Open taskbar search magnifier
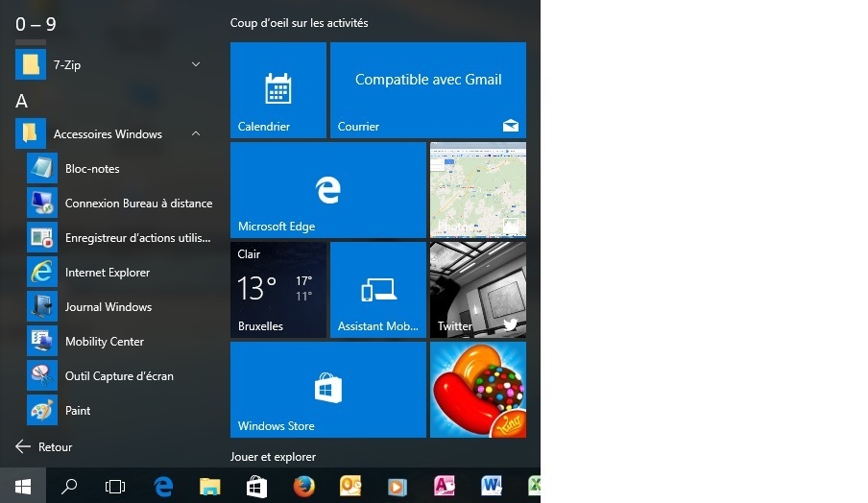Image resolution: width=868 pixels, height=503 pixels. pyautogui.click(x=69, y=487)
